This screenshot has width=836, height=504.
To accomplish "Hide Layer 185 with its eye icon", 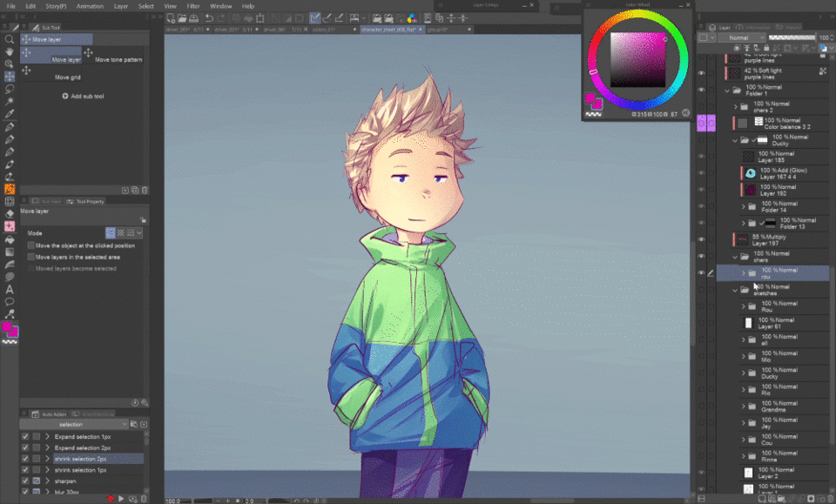I will 701,157.
